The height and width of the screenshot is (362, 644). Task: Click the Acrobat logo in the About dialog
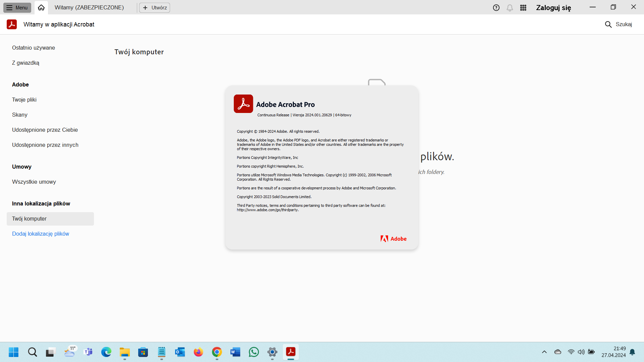pos(243,104)
